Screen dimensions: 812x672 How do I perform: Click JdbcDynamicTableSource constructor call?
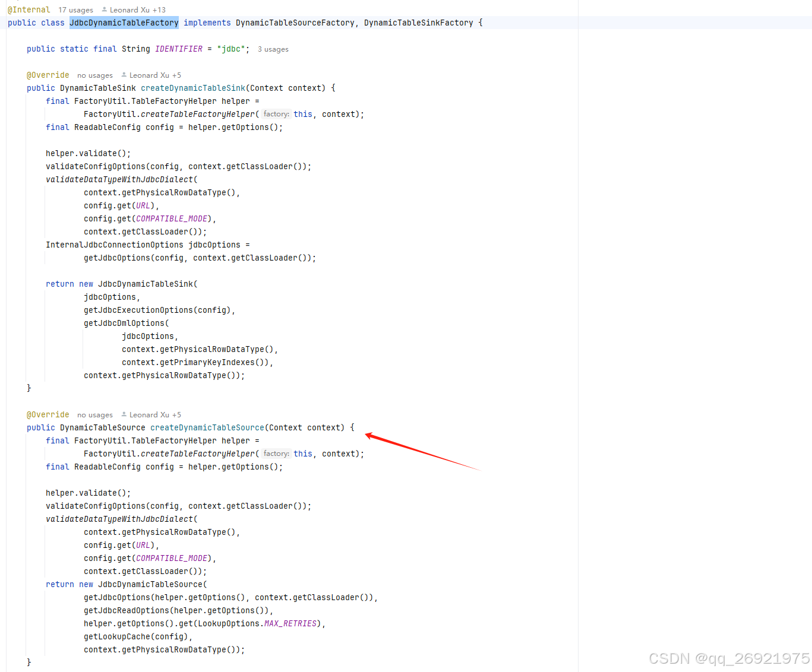pyautogui.click(x=150, y=584)
